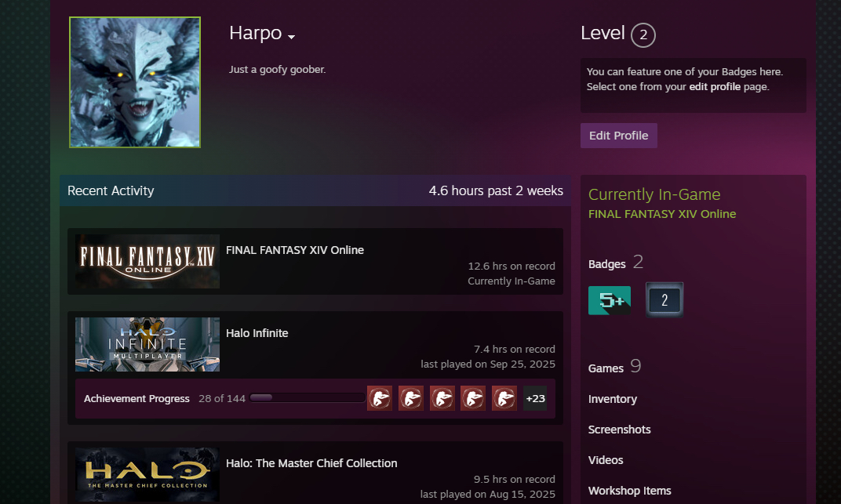Open the Videos section

click(x=606, y=460)
